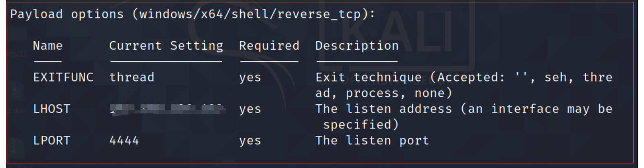Screen dimensions: 644x168
Task: Click the Required column header
Action: (x=269, y=46)
